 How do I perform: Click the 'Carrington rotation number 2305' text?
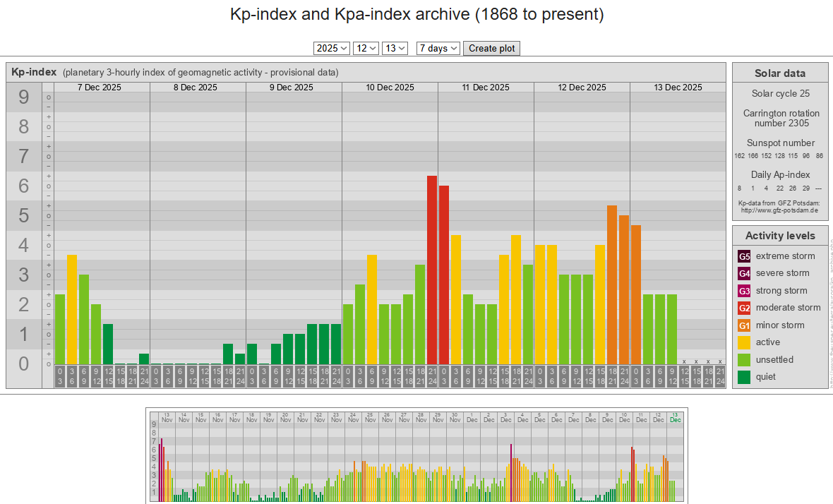pyautogui.click(x=781, y=119)
